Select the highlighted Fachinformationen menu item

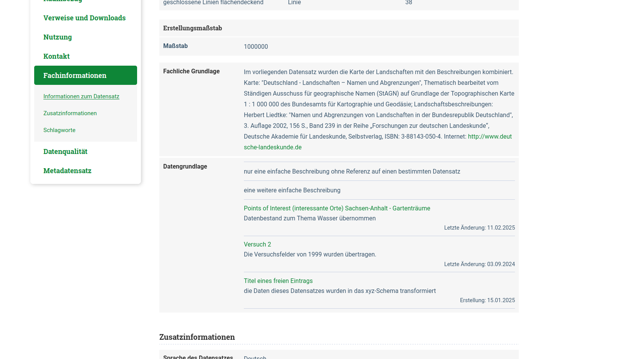point(75,76)
